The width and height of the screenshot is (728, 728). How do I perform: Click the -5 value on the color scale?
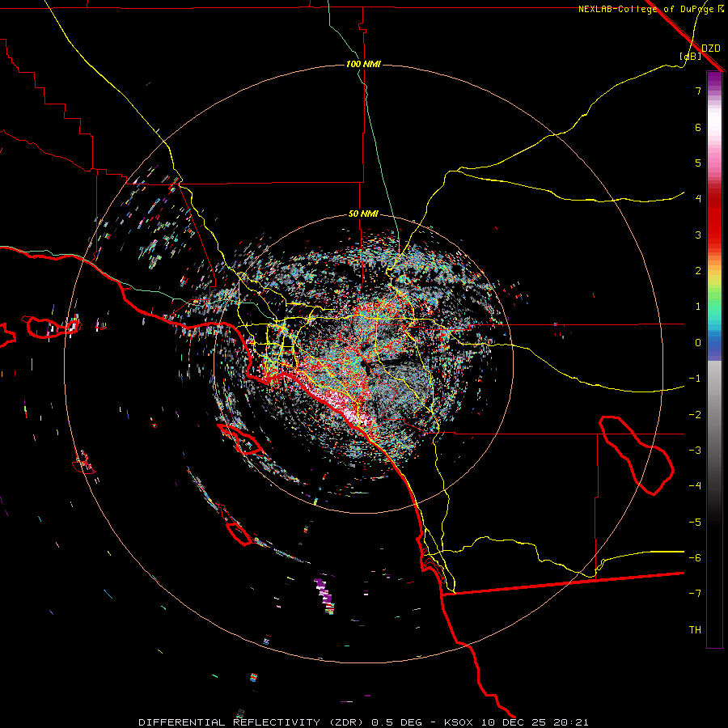(695, 523)
